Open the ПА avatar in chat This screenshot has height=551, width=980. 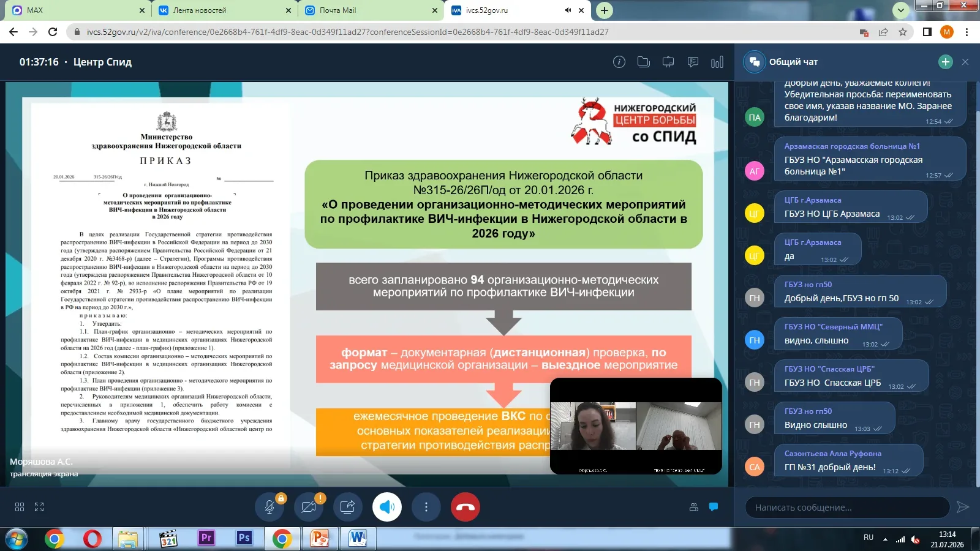pos(755,117)
